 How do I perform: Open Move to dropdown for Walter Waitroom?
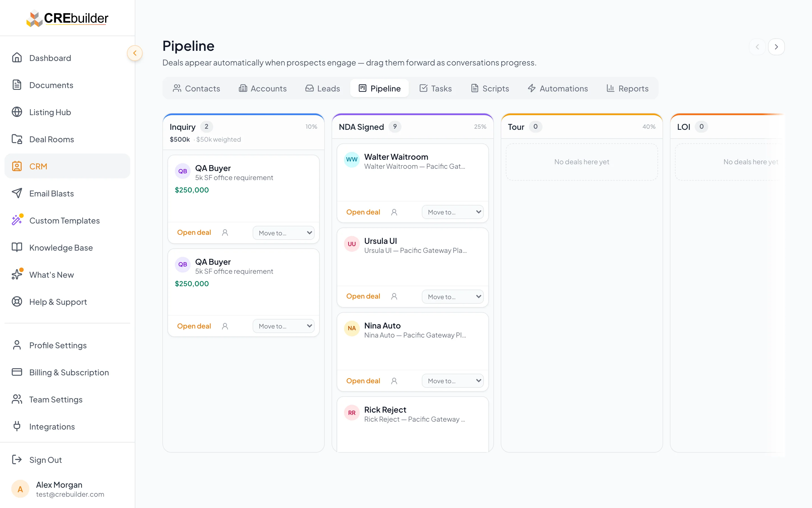click(x=453, y=212)
